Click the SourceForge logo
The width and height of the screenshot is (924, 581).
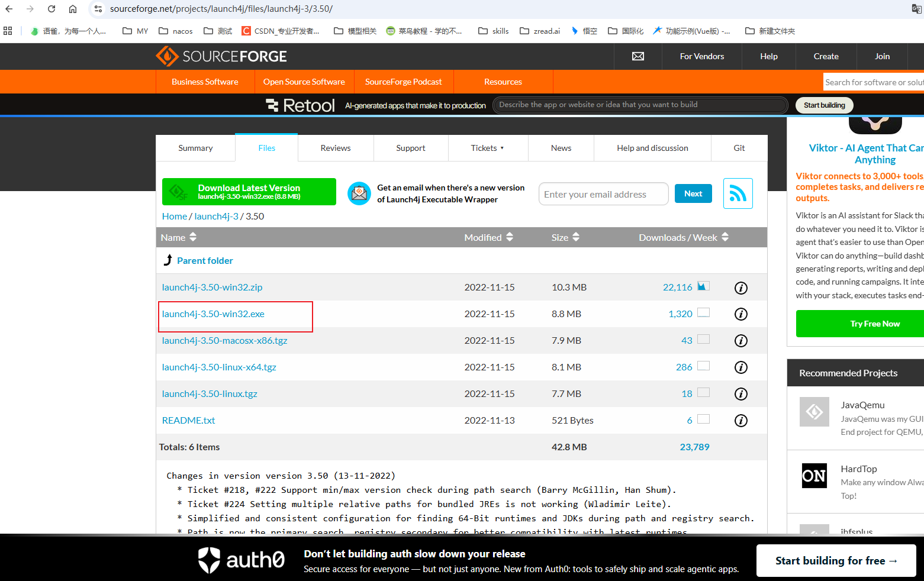(221, 56)
